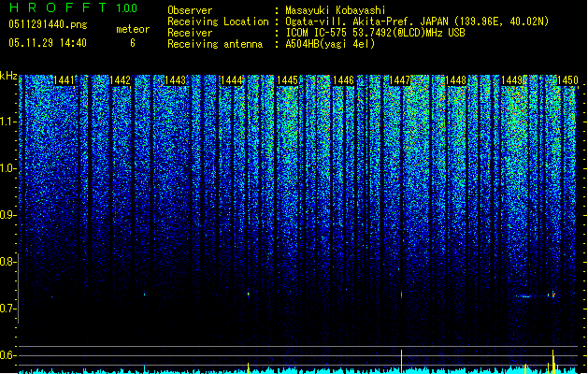
Task: Click the tall yellow spike below 1447
Action: 402,362
